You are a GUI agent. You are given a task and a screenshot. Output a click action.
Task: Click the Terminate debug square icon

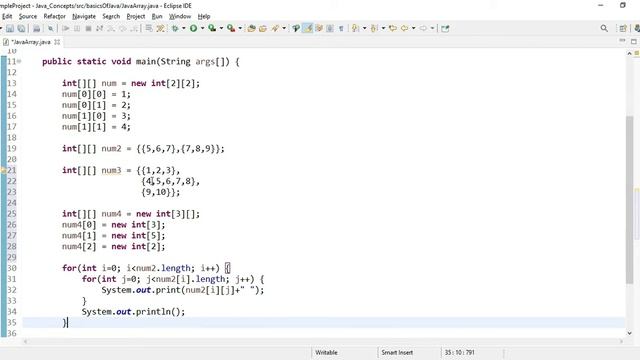point(88,29)
